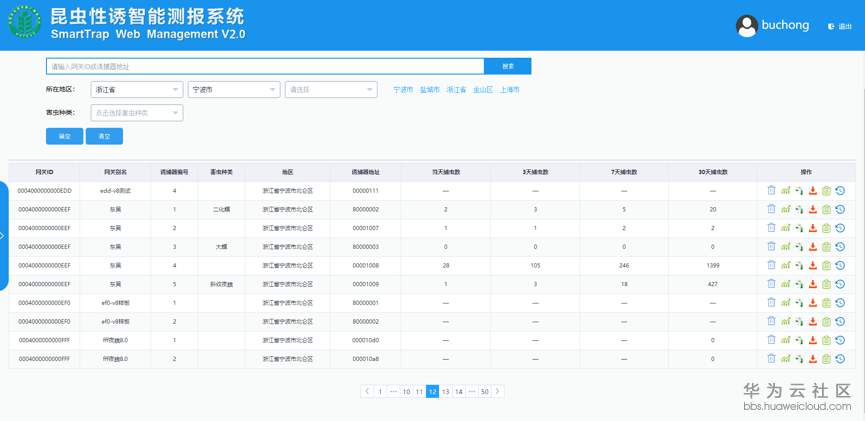
Task: Click the green clipboard icon for address 00001009
Action: click(x=826, y=284)
